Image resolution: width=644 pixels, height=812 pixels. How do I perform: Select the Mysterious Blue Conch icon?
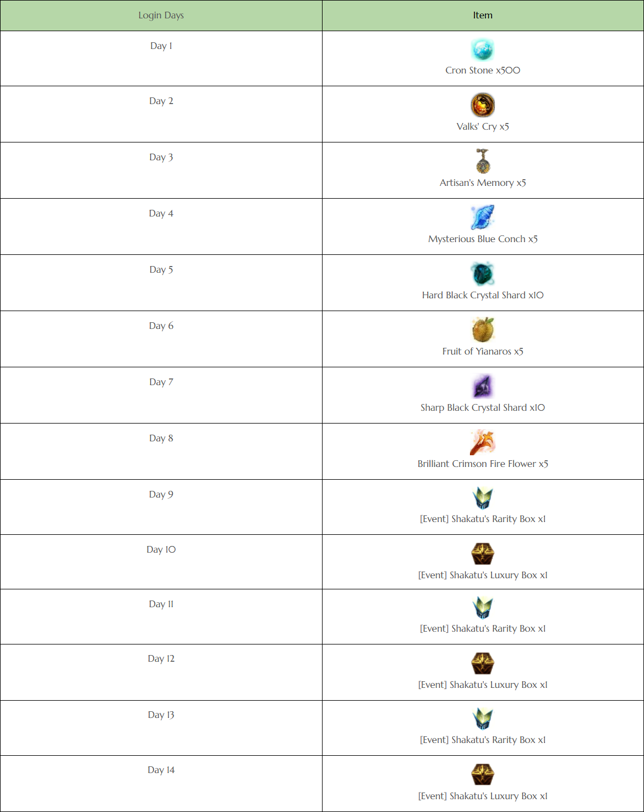pos(482,218)
